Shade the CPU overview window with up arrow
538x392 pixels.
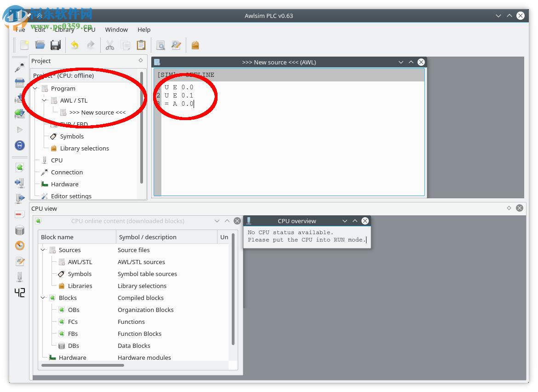pyautogui.click(x=355, y=221)
